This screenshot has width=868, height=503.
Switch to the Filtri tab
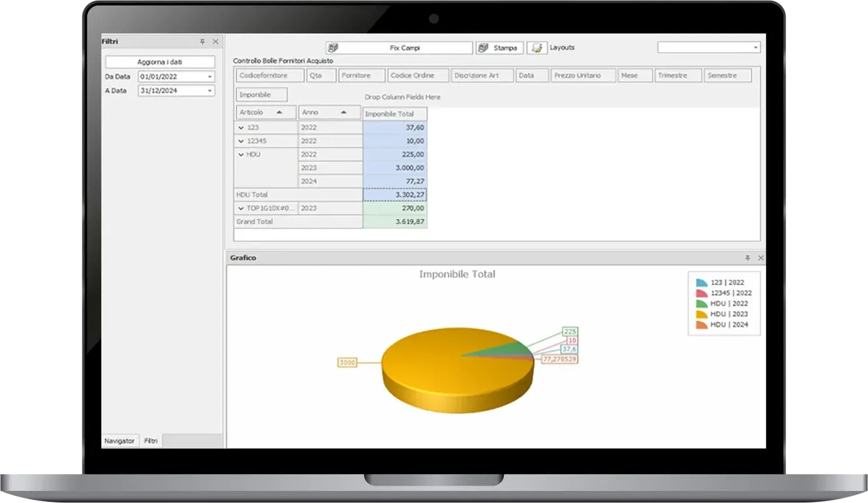point(151,441)
